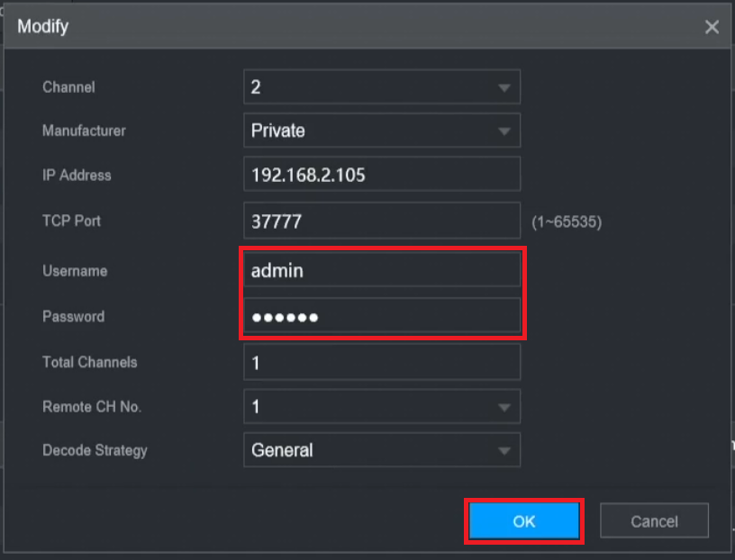
Task: Click the IP Address input field
Action: tap(381, 175)
